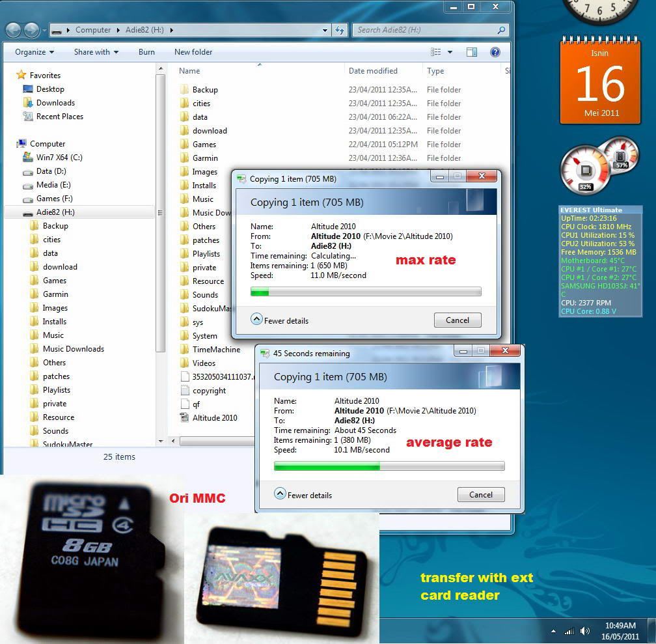Open the change view options dropdown arrow

click(450, 52)
